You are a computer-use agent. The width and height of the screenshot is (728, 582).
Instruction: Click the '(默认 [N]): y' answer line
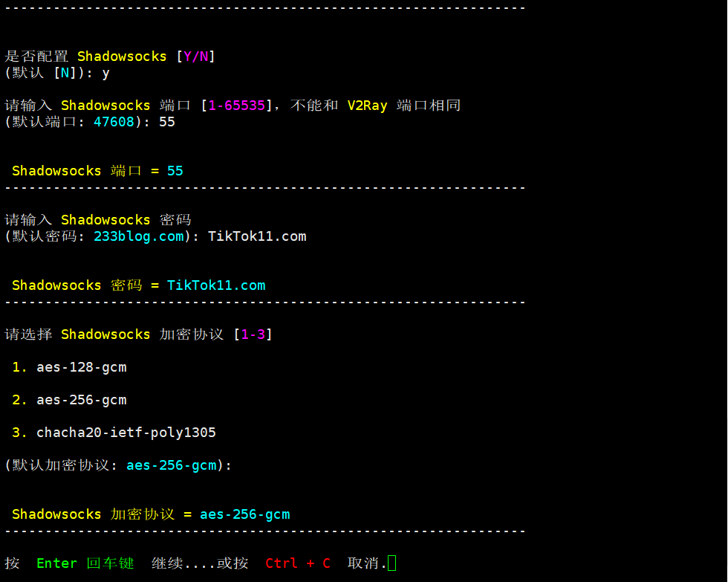[57, 73]
